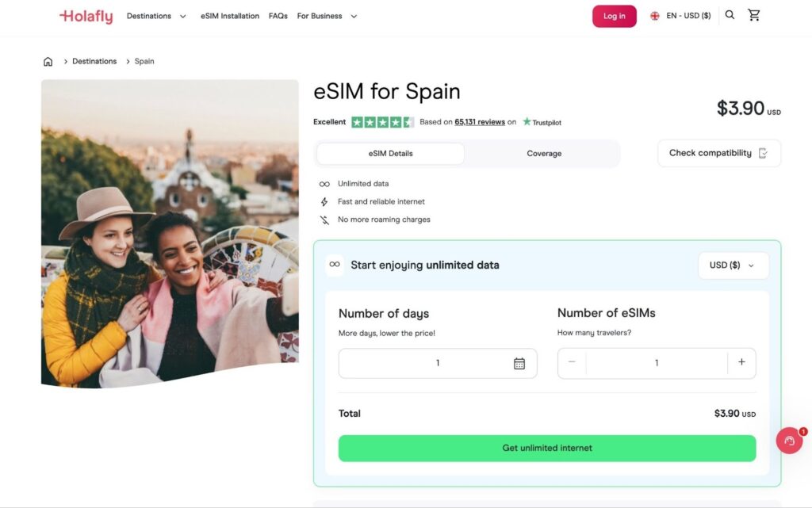Decrease number of eSIMs with minus
Image resolution: width=812 pixels, height=508 pixels.
[x=572, y=362]
